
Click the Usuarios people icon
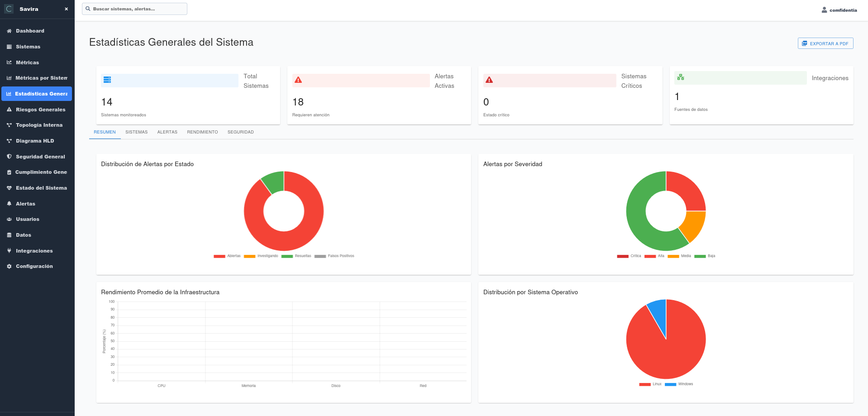(9, 220)
